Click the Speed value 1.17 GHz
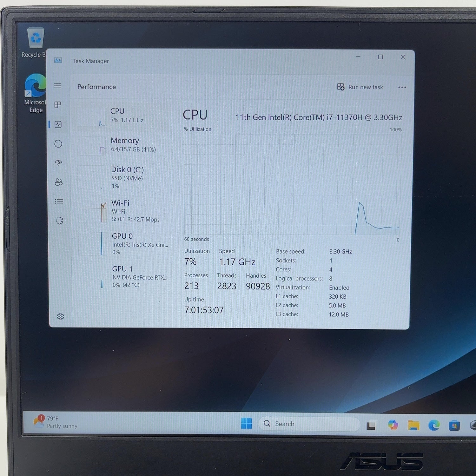Screen dimensions: 476x476 [x=237, y=262]
